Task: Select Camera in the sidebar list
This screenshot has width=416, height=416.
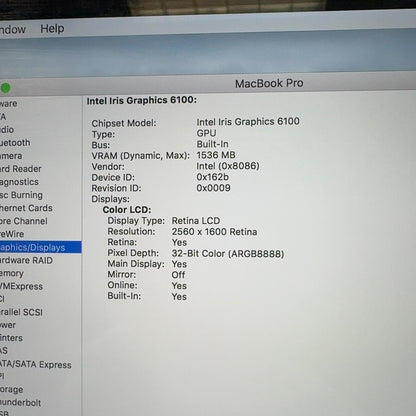Action: click(x=11, y=156)
